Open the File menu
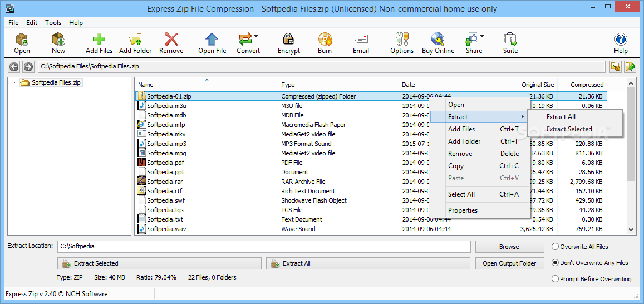 [13, 23]
